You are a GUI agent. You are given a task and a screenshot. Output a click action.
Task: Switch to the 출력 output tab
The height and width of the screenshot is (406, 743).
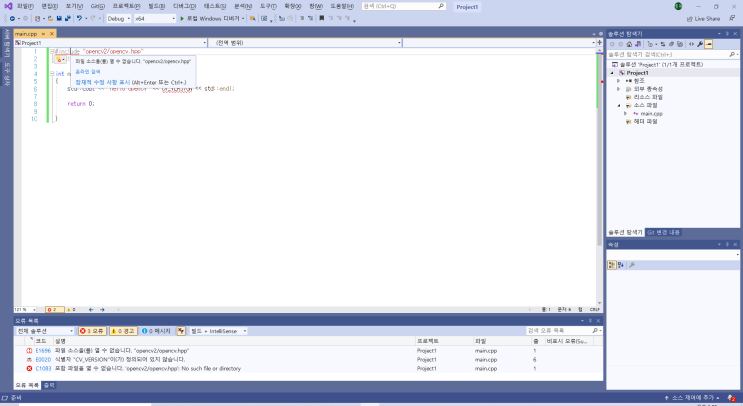tap(49, 385)
